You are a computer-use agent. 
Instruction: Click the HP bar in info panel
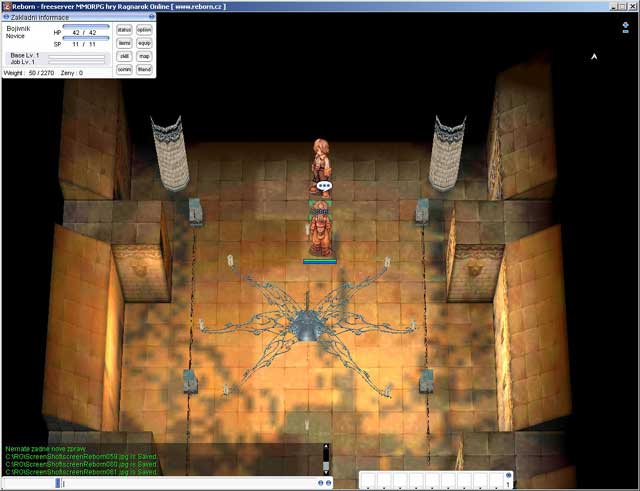pos(84,26)
